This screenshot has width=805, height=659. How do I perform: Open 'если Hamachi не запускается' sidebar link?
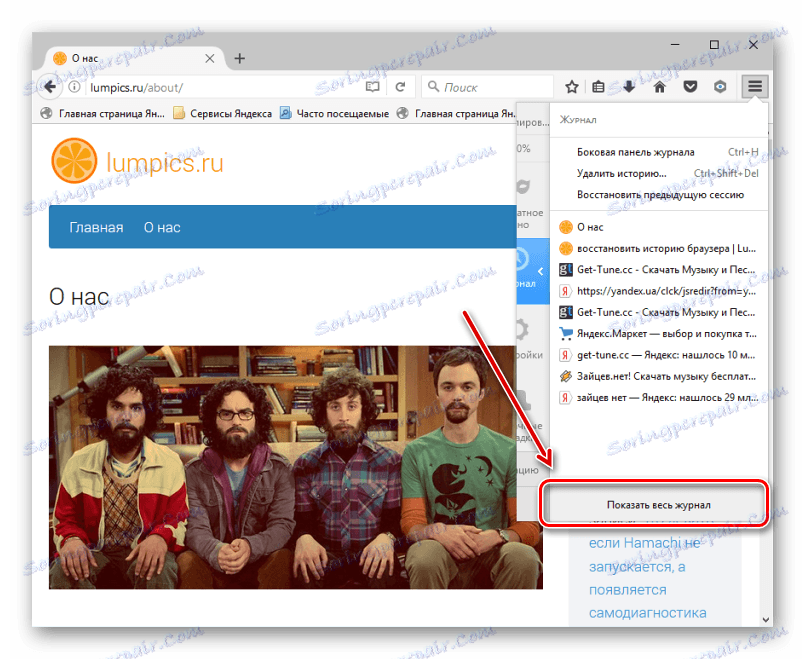[x=648, y=578]
